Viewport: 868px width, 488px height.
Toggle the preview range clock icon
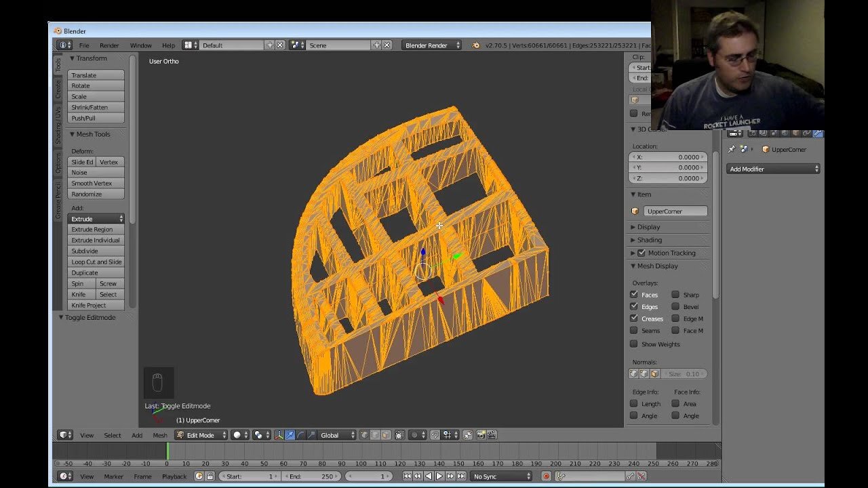coord(199,476)
